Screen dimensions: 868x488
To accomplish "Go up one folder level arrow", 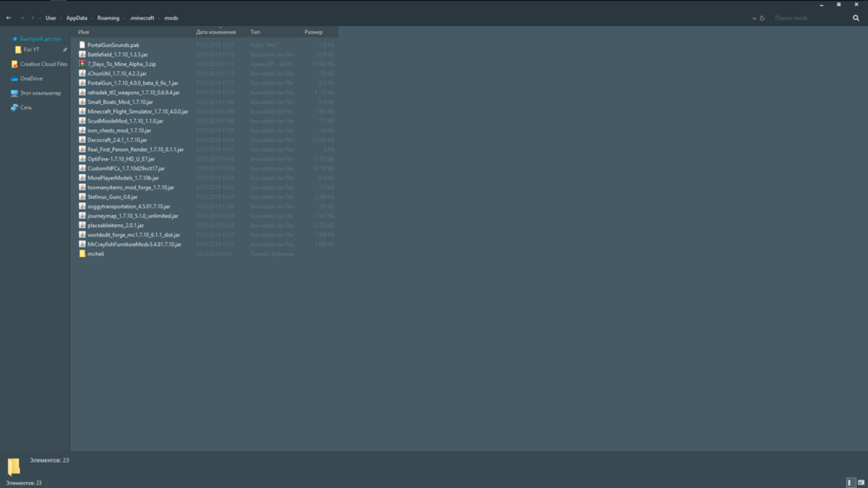I will point(33,17).
